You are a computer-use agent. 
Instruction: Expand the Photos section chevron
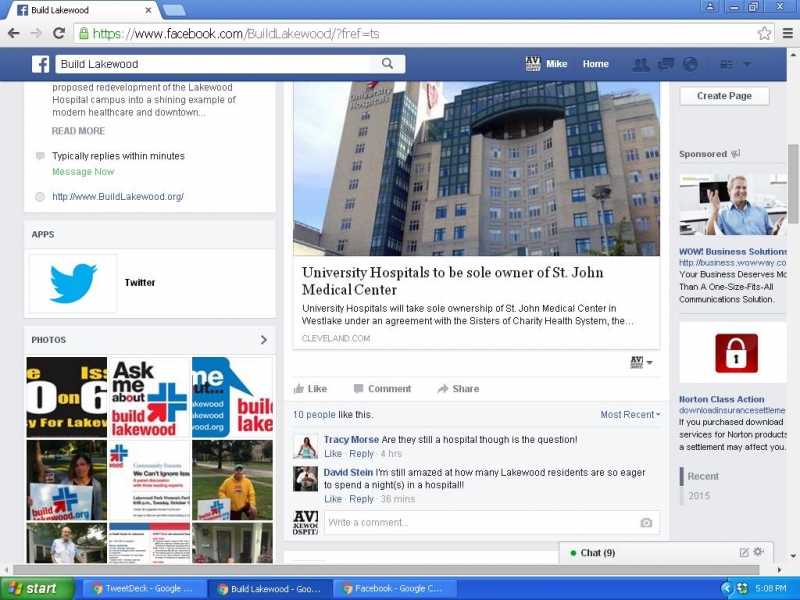pos(264,340)
